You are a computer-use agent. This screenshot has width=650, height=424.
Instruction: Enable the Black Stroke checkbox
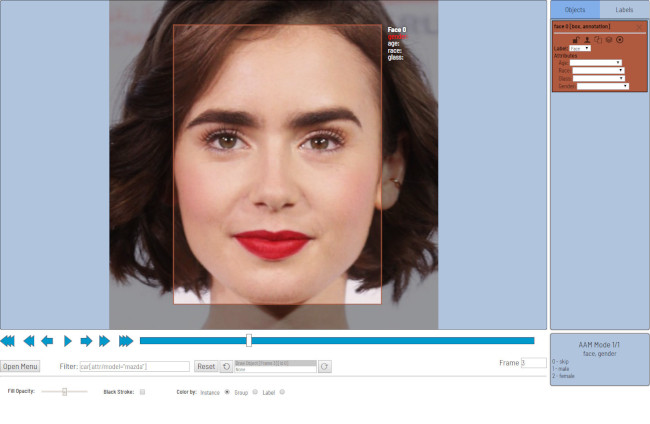pyautogui.click(x=142, y=392)
